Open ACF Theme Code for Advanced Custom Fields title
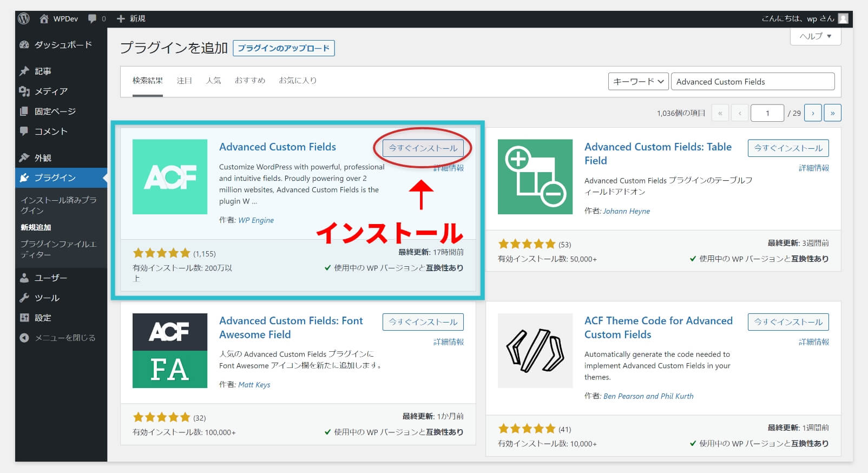868x473 pixels. (659, 327)
